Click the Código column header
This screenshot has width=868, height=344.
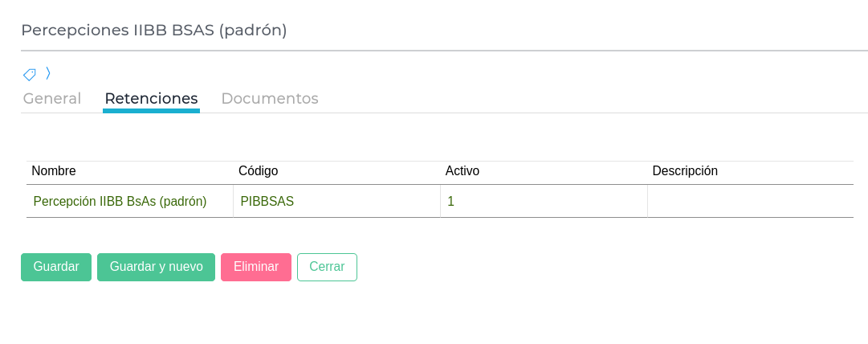(x=259, y=171)
